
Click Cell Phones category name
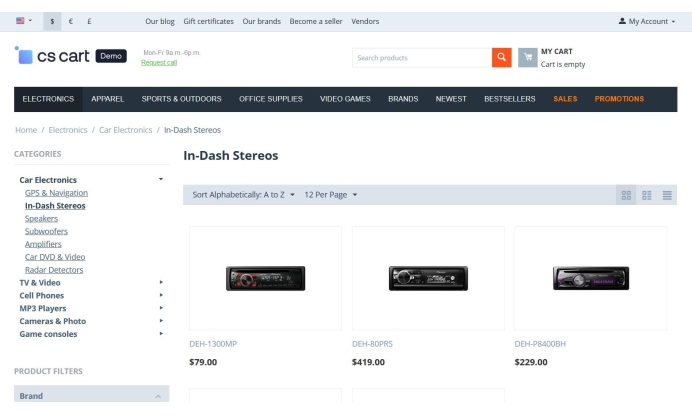click(41, 295)
